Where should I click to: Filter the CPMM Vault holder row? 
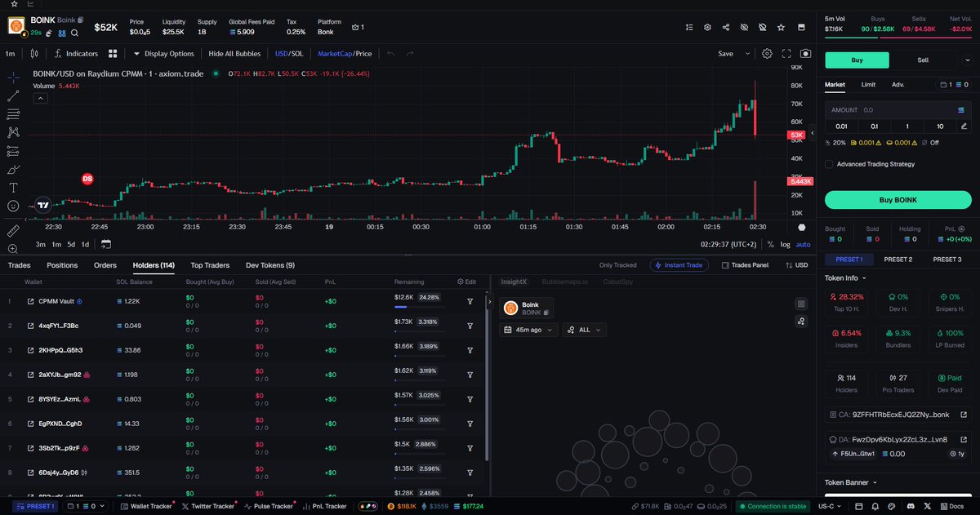pos(470,301)
